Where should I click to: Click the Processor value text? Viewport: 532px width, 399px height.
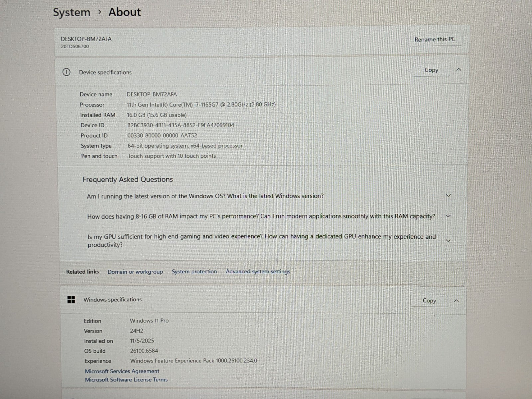pyautogui.click(x=201, y=105)
